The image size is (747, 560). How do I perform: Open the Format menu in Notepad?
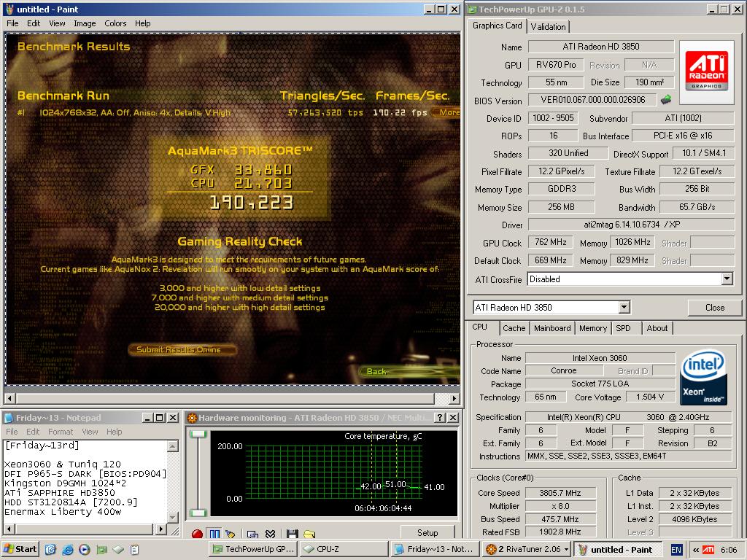(61, 432)
